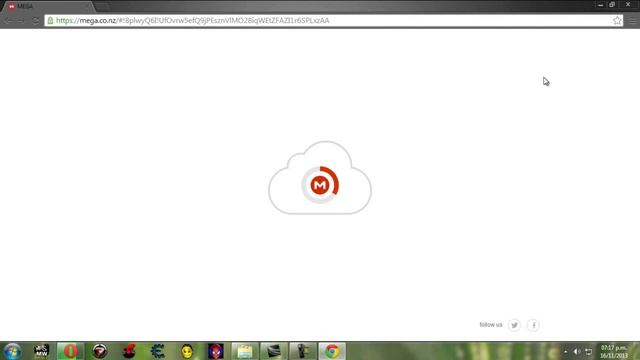The width and height of the screenshot is (640, 360).
Task: Select the MEGA browser tab
Action: (48, 7)
